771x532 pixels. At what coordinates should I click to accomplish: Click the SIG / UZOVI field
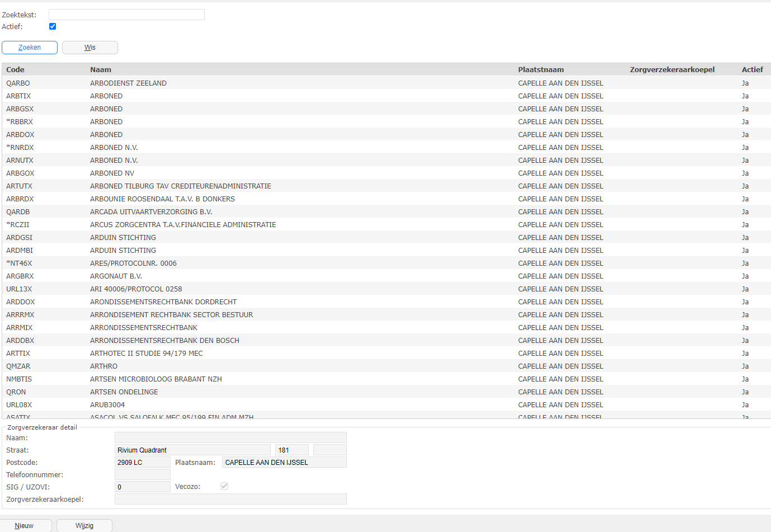click(143, 487)
